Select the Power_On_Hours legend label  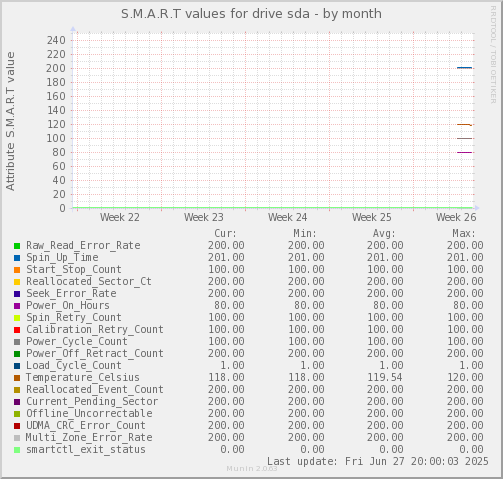click(x=68, y=306)
